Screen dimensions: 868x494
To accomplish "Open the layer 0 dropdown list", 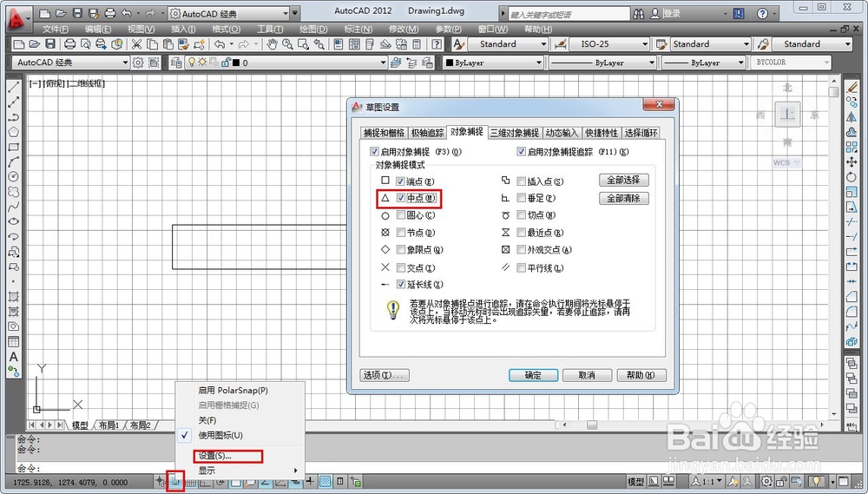I will click(286, 63).
